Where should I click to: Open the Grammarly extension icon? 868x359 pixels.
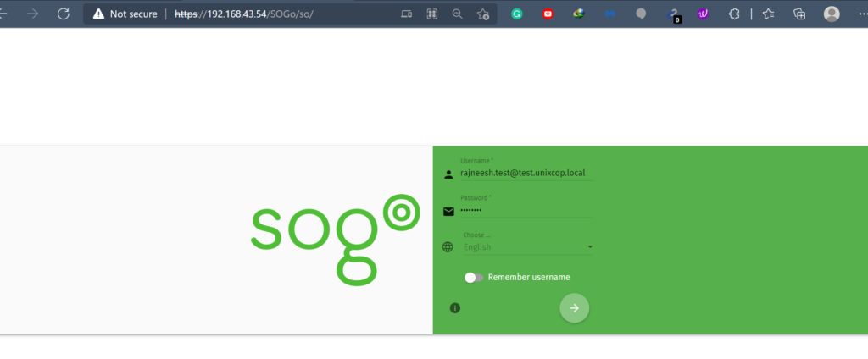click(517, 14)
